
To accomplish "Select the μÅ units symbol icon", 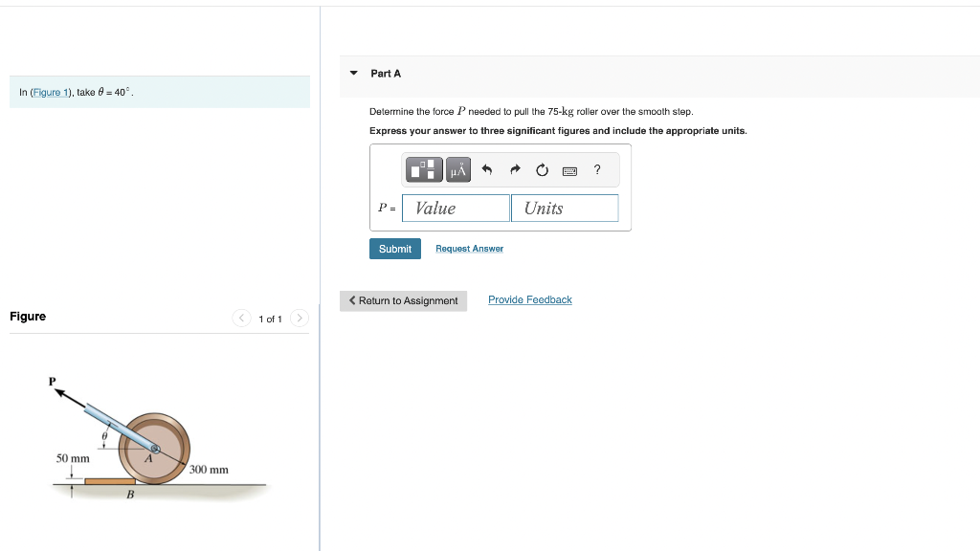I will tap(457, 169).
